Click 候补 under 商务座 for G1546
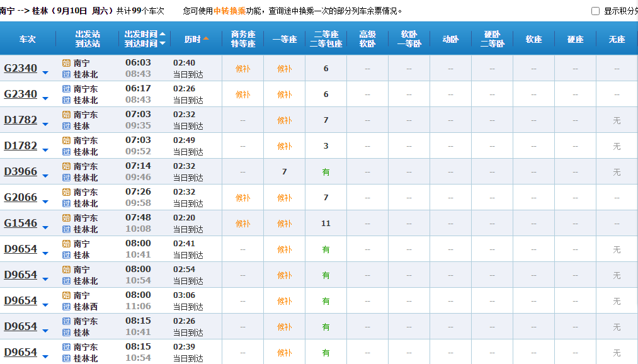Viewport: 638px width, 364px height. (242, 224)
